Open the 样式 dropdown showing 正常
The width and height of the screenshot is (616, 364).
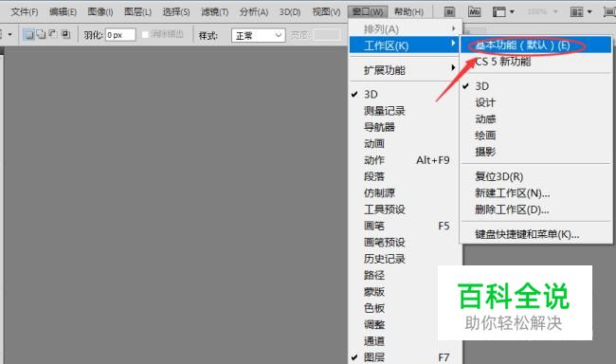coord(258,35)
